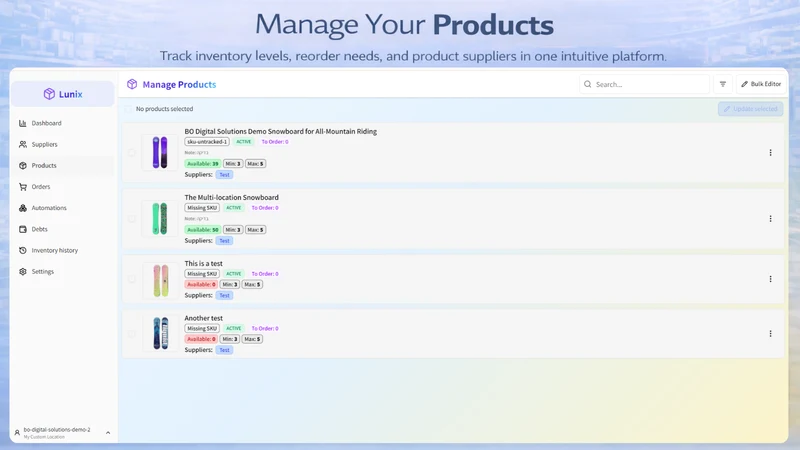Click Missing SKU badge on Another test
Screen dimensions: 800x450
pyautogui.click(x=202, y=329)
